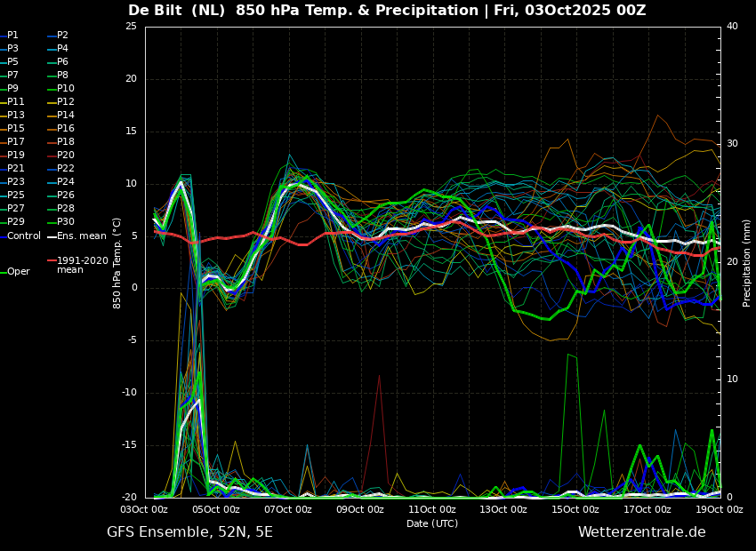The image size is (756, 551).
Task: Select the P9 legend entry
Action: [x=9, y=88]
